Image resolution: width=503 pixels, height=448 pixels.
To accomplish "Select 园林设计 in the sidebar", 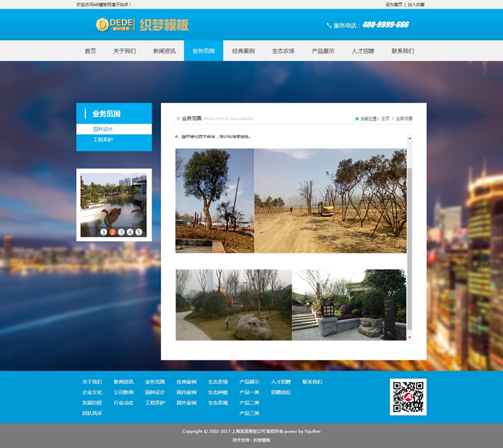I will (103, 129).
